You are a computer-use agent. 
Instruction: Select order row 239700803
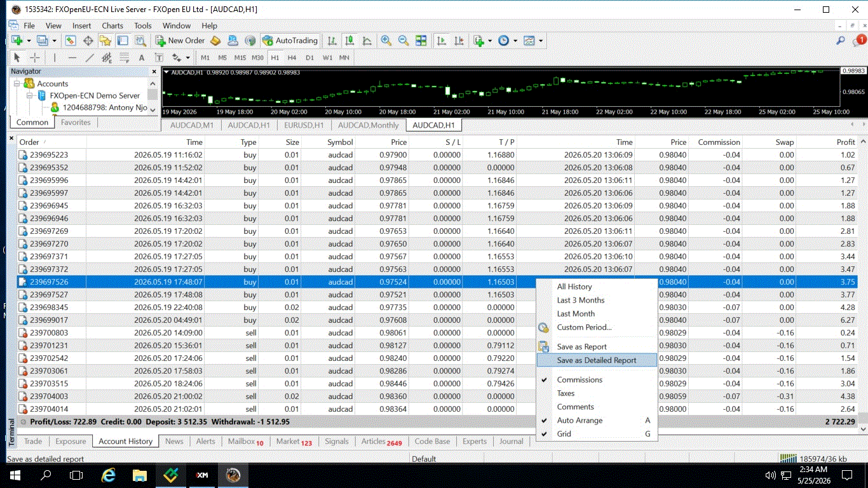(437, 333)
